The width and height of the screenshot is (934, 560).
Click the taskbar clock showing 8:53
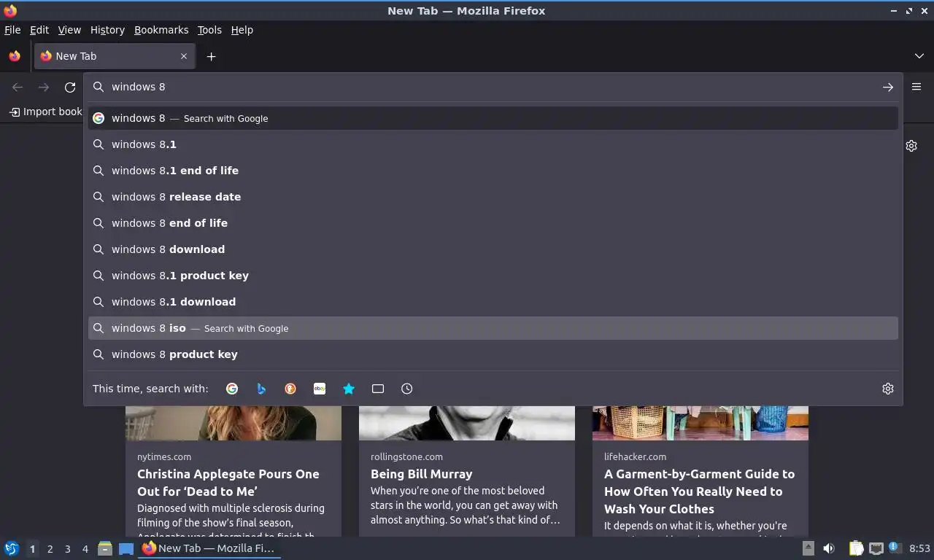coord(919,548)
